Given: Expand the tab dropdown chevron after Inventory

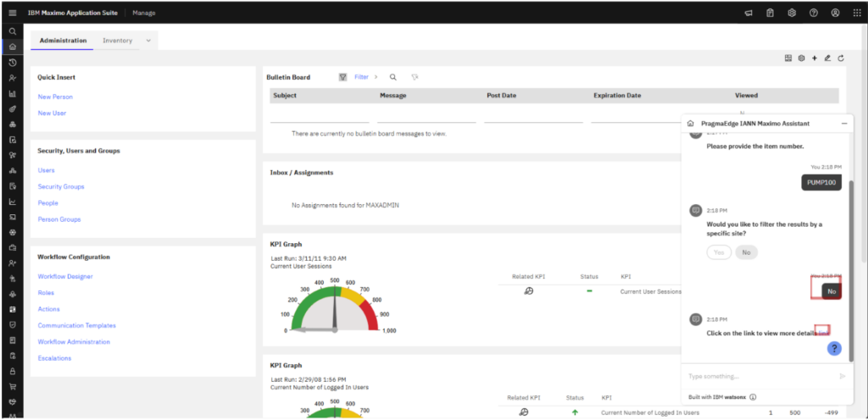Looking at the screenshot, I should [x=148, y=41].
